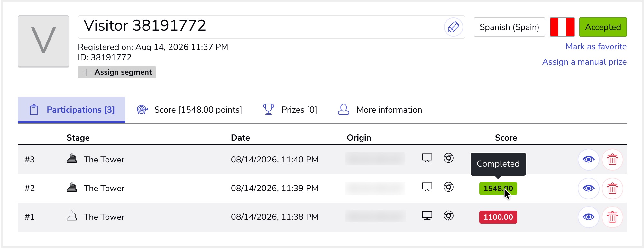Remove participation #1 using the trash icon
The width and height of the screenshot is (644, 249).
(x=612, y=217)
